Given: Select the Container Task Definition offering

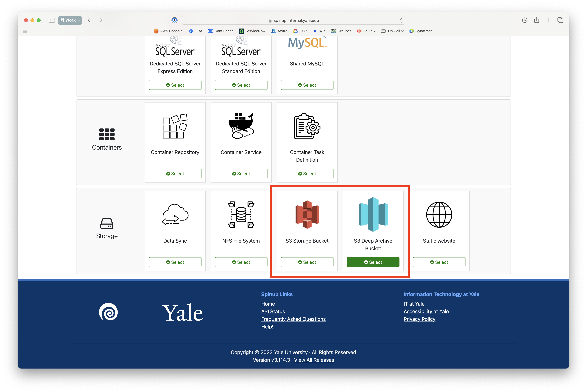Looking at the screenshot, I should click(x=307, y=174).
